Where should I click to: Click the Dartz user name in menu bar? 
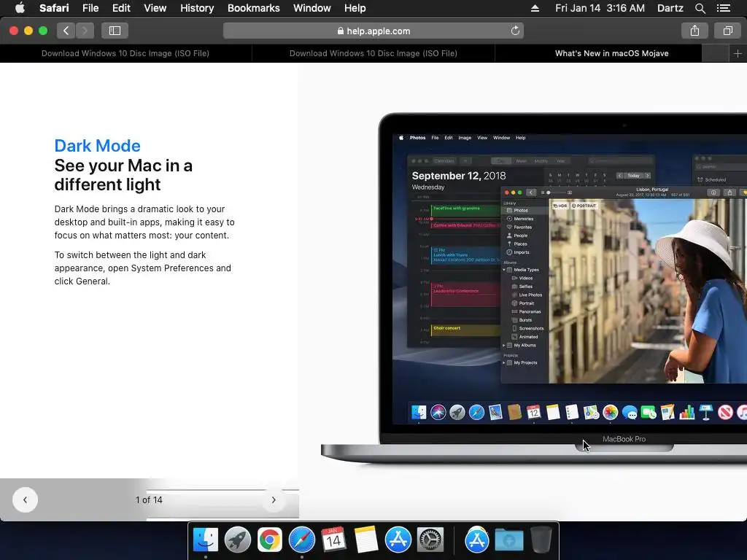pos(670,8)
